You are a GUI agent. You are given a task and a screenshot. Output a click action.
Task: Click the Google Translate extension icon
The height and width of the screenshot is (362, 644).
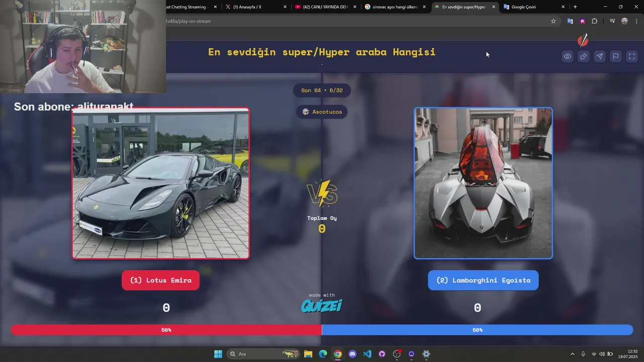coord(570,21)
